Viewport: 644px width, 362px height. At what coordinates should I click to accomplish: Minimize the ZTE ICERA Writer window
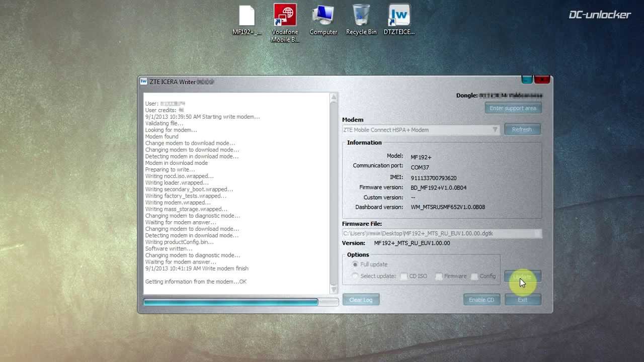point(527,79)
